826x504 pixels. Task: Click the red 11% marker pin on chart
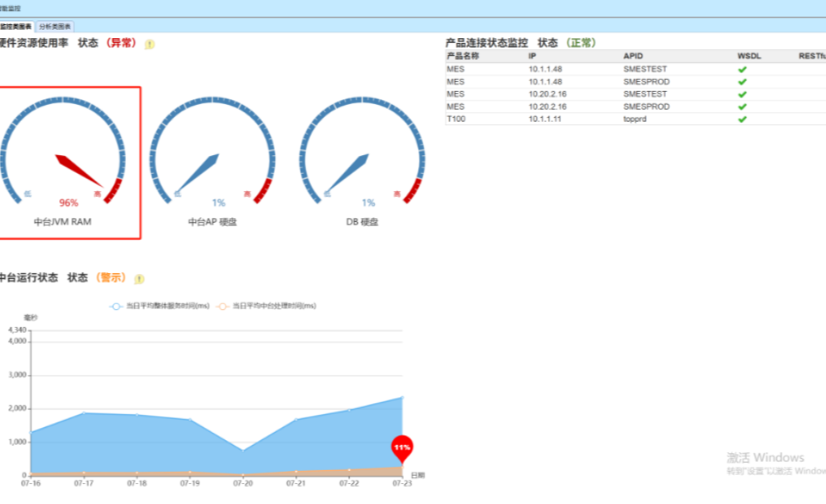click(402, 447)
